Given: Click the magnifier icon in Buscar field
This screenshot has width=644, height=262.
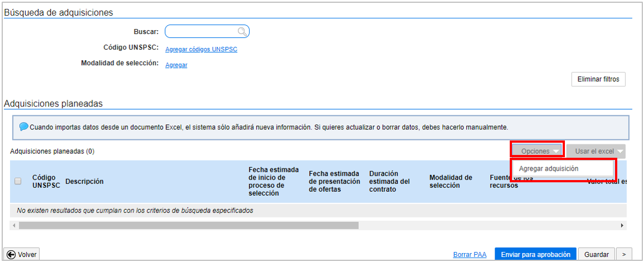Looking at the screenshot, I should point(242,32).
